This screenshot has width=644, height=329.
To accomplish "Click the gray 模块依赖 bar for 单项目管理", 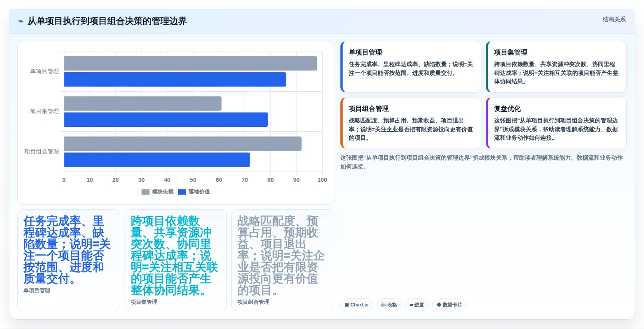I will pos(191,63).
